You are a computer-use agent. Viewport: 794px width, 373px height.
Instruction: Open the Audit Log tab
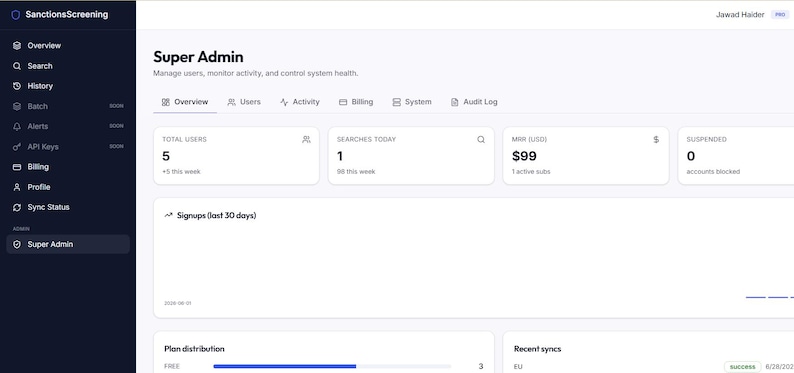[474, 102]
